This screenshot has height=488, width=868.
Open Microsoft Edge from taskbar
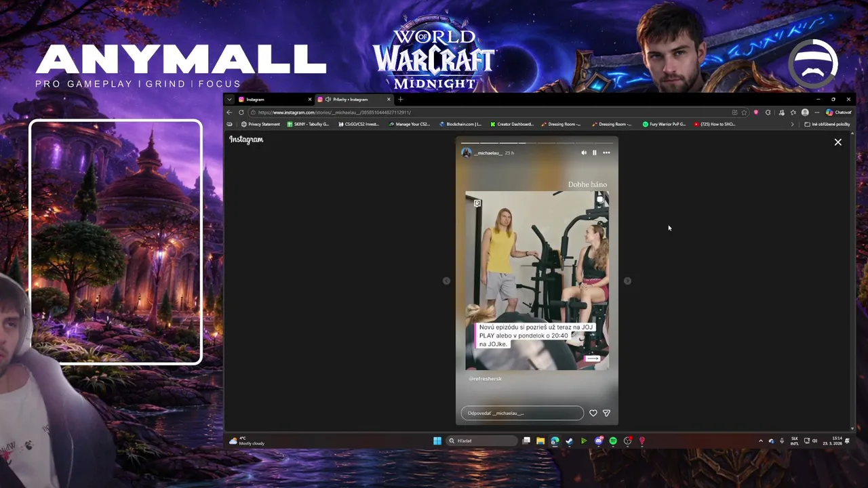(555, 441)
